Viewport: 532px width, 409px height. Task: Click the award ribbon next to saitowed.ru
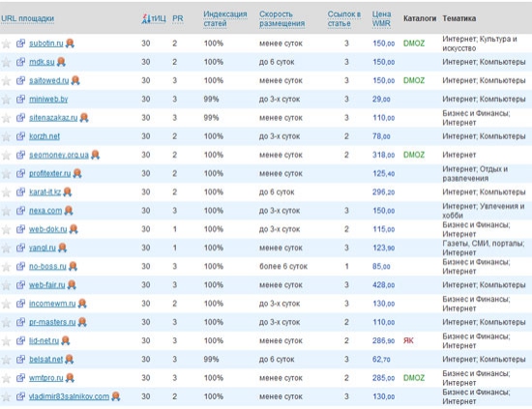[75, 80]
